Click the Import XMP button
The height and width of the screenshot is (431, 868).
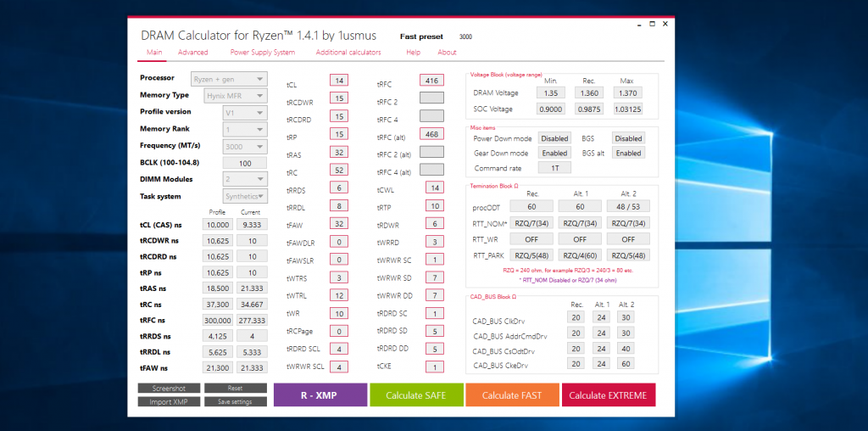pos(169,401)
